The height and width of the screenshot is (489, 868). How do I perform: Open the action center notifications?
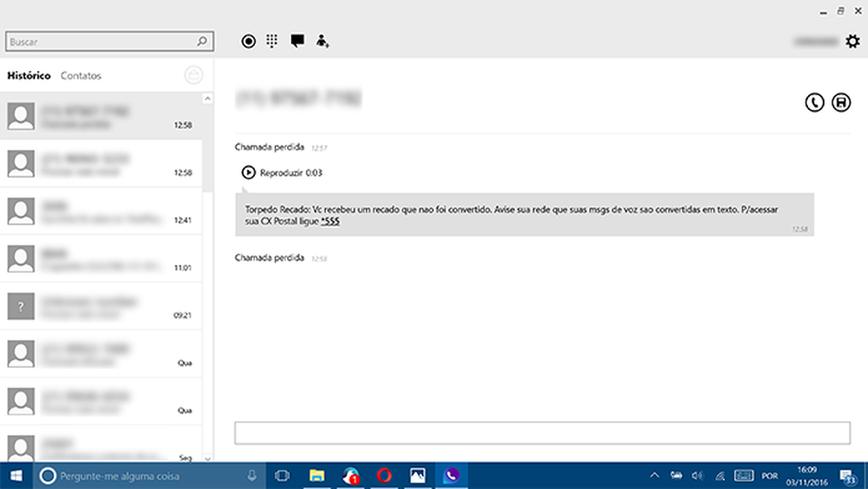[x=848, y=477]
